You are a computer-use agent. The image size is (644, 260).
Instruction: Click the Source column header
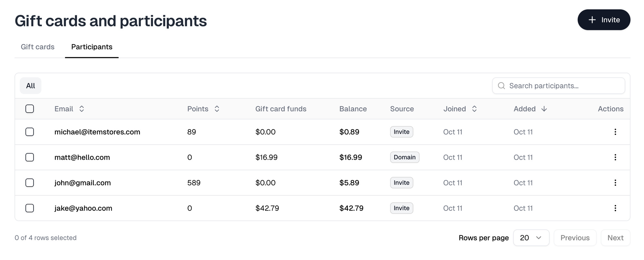coord(402,109)
